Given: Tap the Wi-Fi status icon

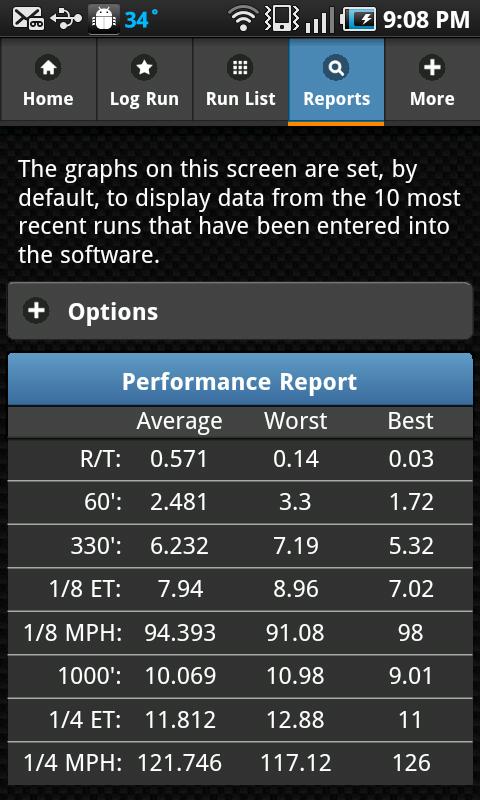Looking at the screenshot, I should point(243,19).
